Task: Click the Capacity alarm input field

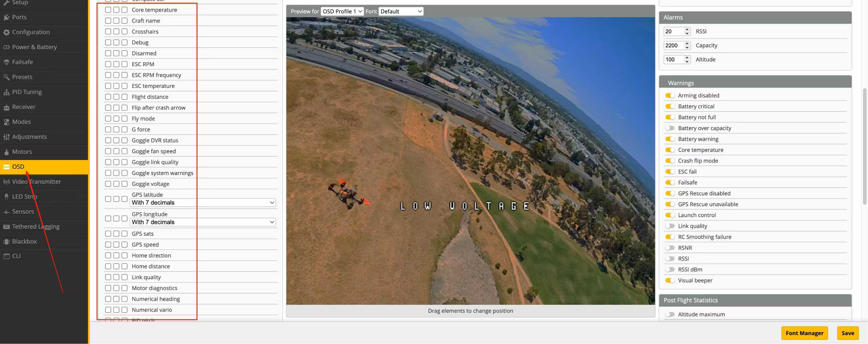Action: pyautogui.click(x=674, y=45)
